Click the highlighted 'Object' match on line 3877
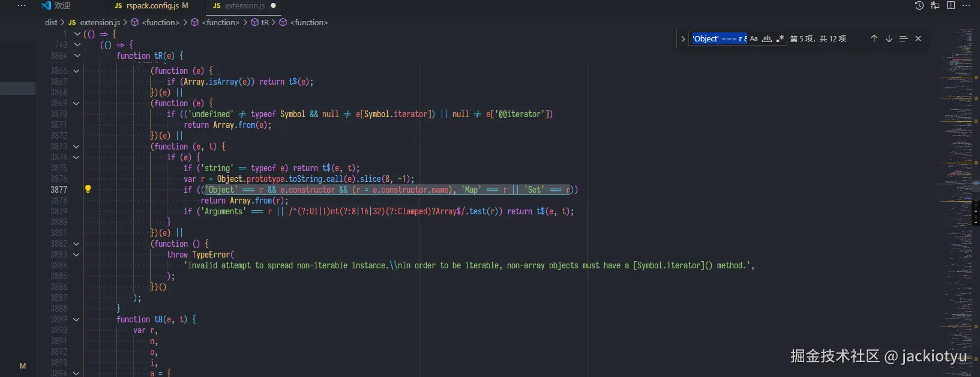The height and width of the screenshot is (377, 980). pos(221,190)
